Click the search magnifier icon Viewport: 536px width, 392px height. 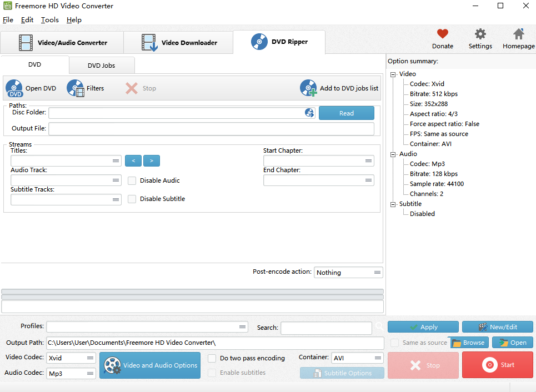click(379, 326)
